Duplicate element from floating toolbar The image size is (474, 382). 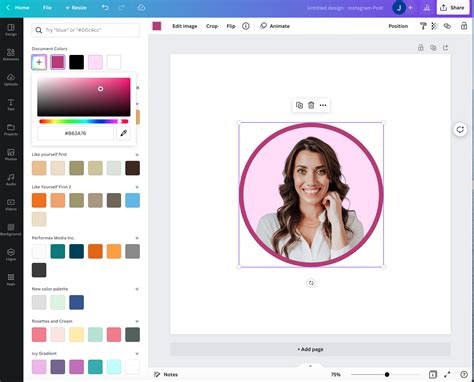[x=299, y=105]
